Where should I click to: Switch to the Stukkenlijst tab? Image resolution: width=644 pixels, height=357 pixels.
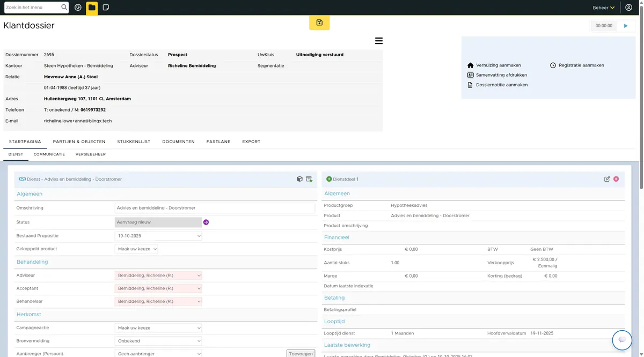point(134,142)
